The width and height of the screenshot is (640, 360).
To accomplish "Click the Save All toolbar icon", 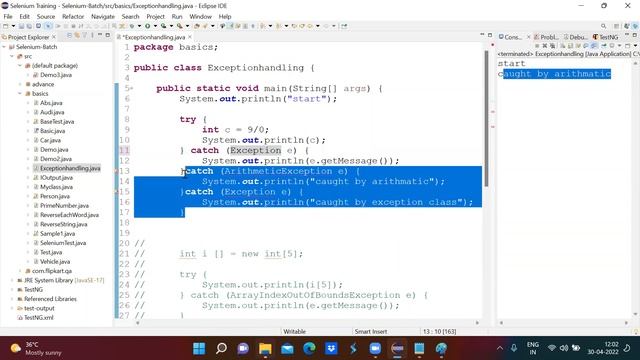I will [x=29, y=26].
